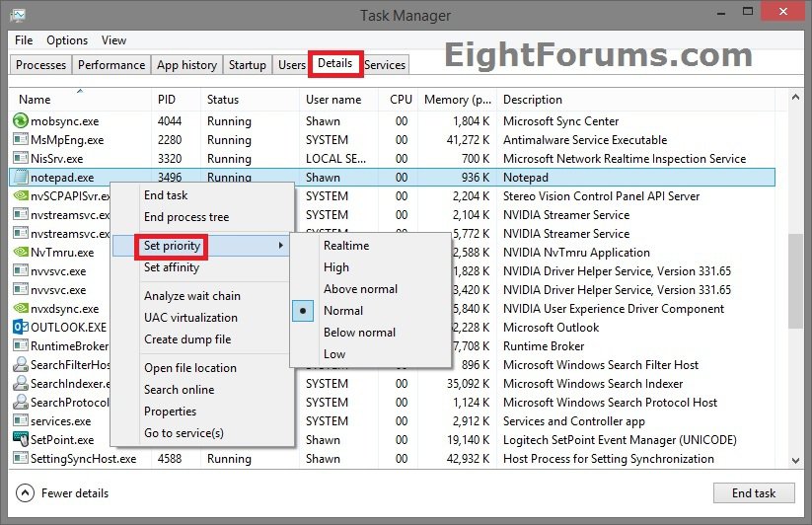
Task: Click the MsMpEng.exe process icon
Action: coord(21,140)
